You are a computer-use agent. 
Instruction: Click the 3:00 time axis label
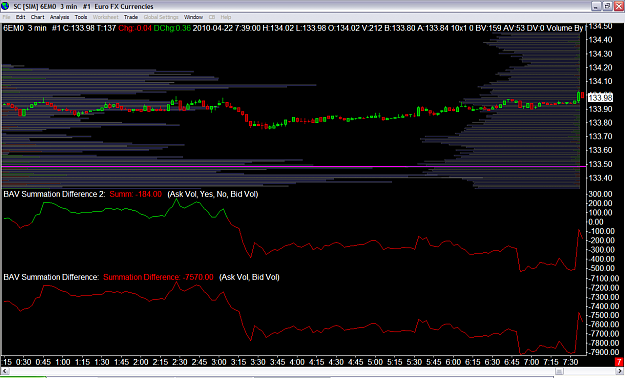click(219, 362)
